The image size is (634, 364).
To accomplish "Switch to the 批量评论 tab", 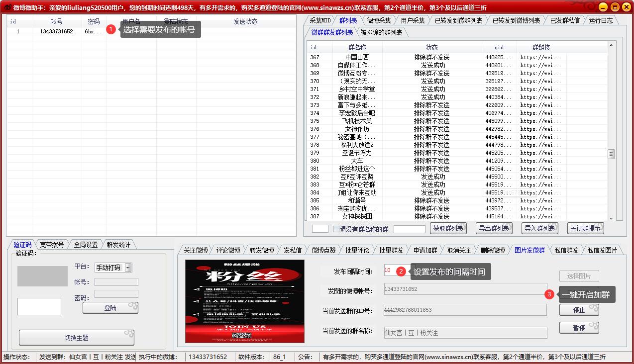I will (357, 250).
